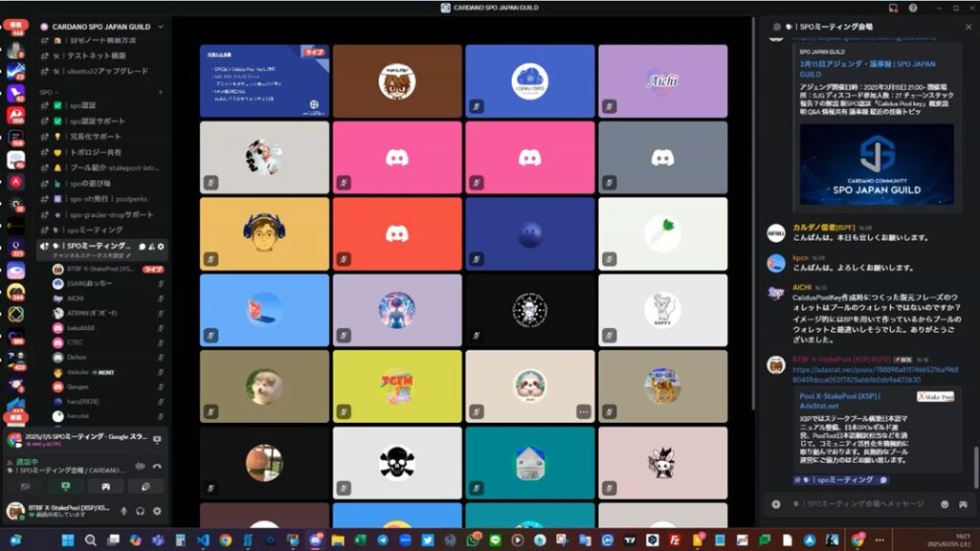Open the Pool X-StakePool [XSP] AdaStat.net embed title
980x551 pixels.
click(839, 401)
